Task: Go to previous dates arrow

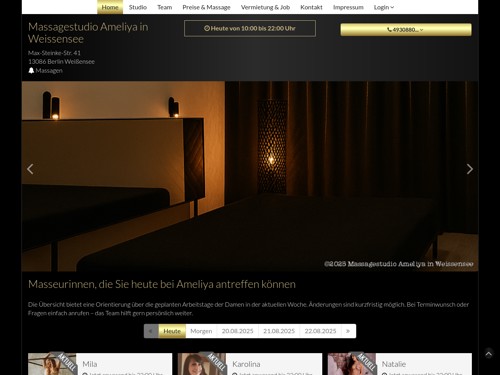Action: point(151,331)
